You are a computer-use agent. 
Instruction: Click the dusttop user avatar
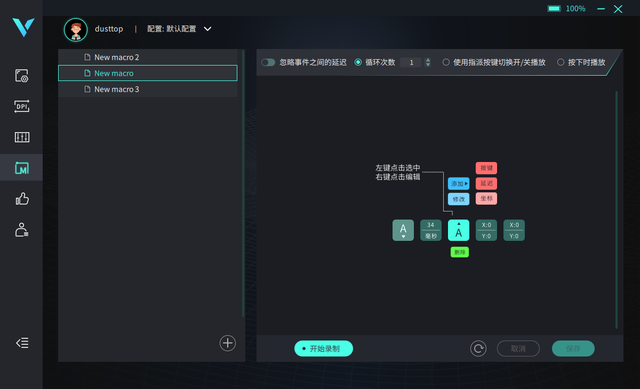click(x=76, y=29)
